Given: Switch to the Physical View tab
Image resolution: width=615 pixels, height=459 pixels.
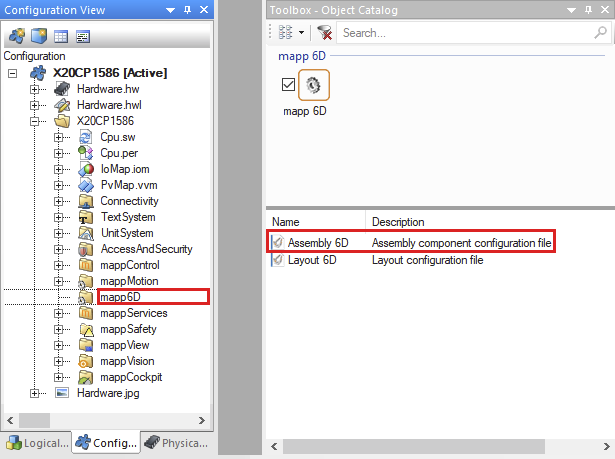Looking at the screenshot, I should (176, 443).
